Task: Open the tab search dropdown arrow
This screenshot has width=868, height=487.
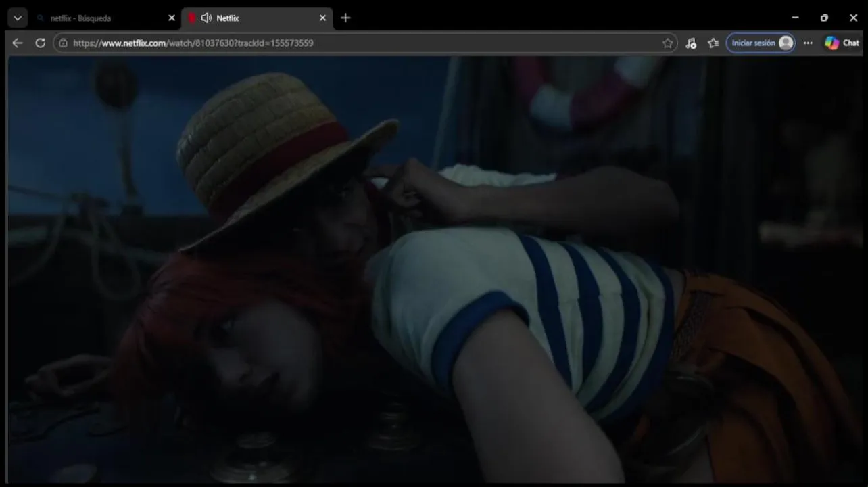Action: tap(18, 18)
